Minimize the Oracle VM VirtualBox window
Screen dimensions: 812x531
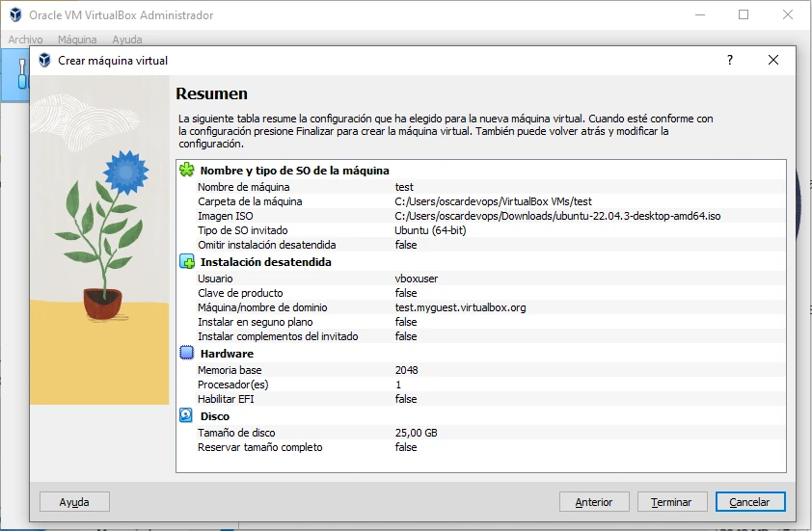tap(700, 14)
